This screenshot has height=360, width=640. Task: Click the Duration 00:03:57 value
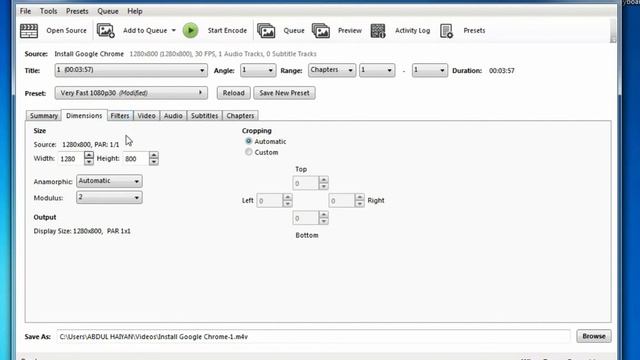[x=502, y=71]
